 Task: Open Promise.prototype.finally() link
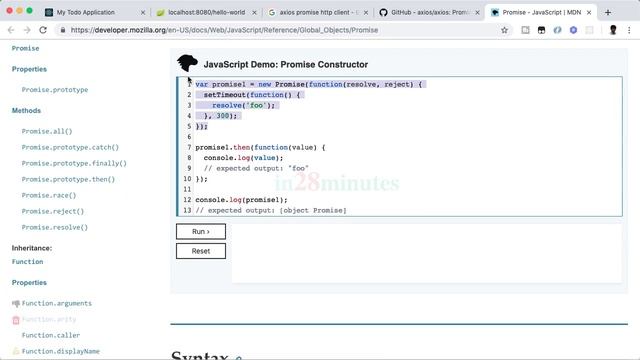click(74, 163)
